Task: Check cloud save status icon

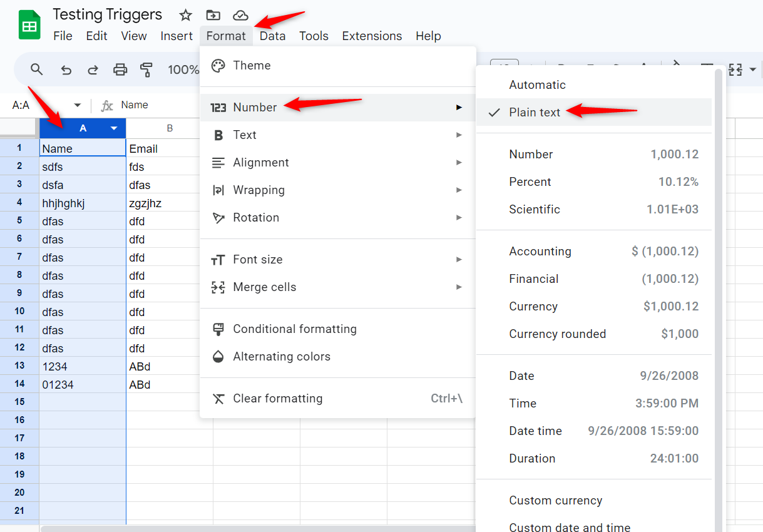Action: tap(240, 15)
